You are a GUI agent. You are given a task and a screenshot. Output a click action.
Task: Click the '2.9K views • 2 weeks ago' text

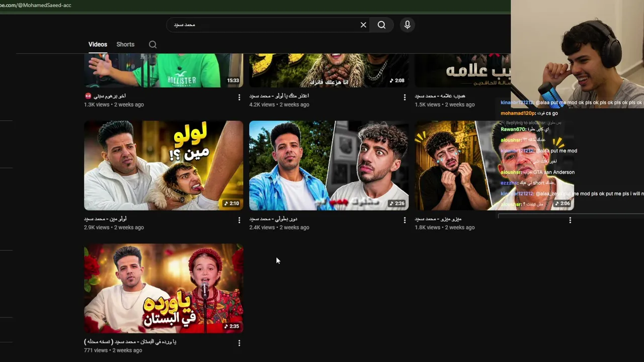[x=114, y=227]
